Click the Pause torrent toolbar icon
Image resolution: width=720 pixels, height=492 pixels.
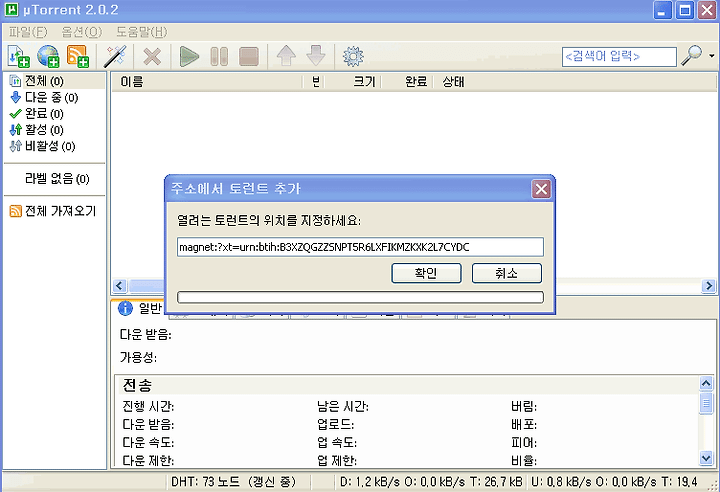click(x=219, y=57)
